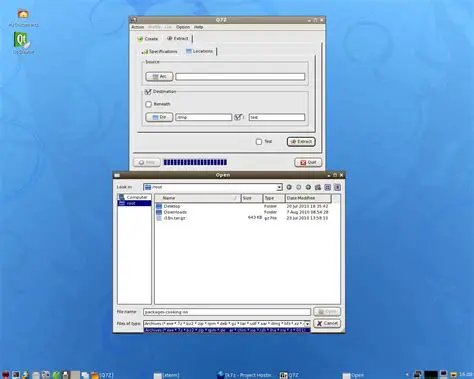Click the subfolder name field containing test
The width and height of the screenshot is (474, 379).
coord(277,117)
